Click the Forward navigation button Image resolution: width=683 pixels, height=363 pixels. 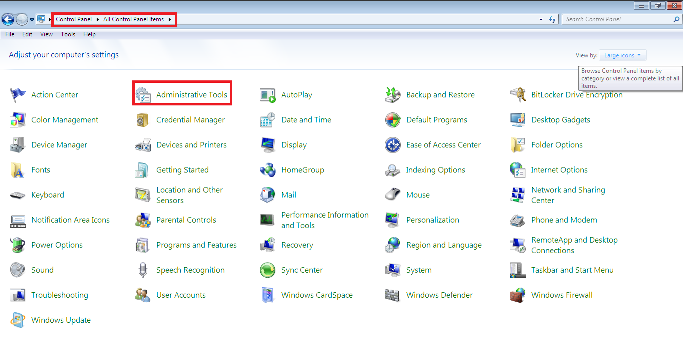pyautogui.click(x=22, y=19)
